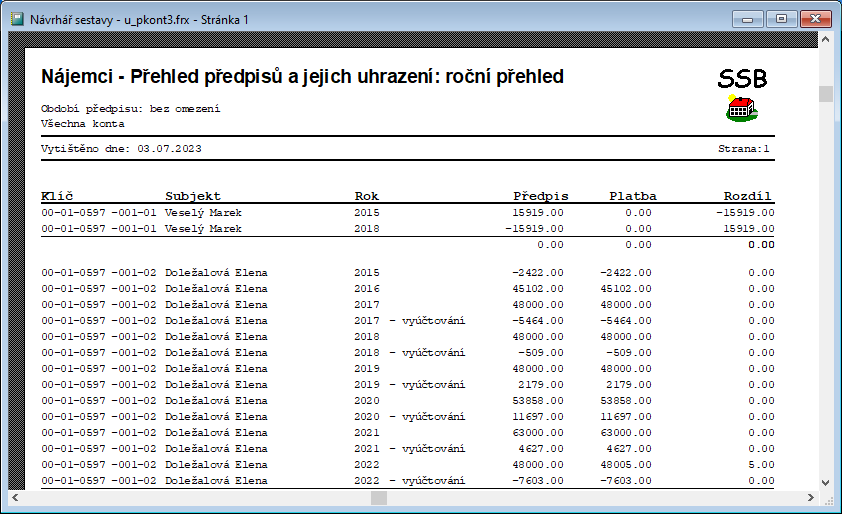Viewport: 842px width, 514px height.
Task: Select the Subjekt column header
Action: [x=192, y=195]
